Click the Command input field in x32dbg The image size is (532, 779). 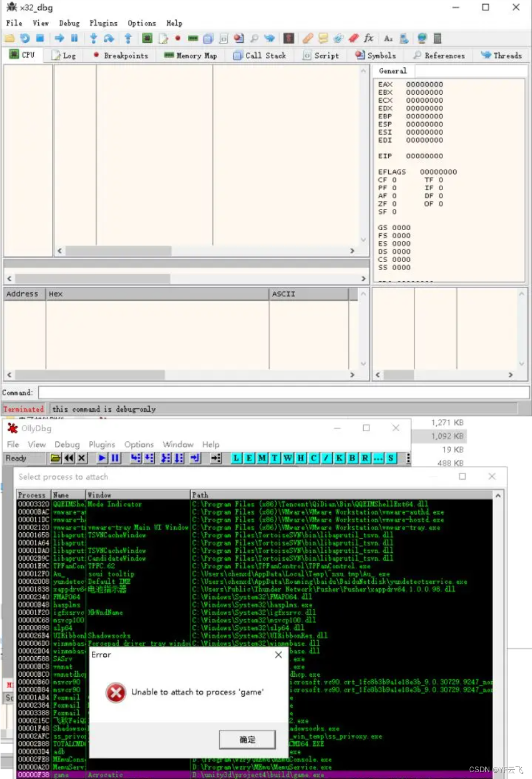coord(284,392)
